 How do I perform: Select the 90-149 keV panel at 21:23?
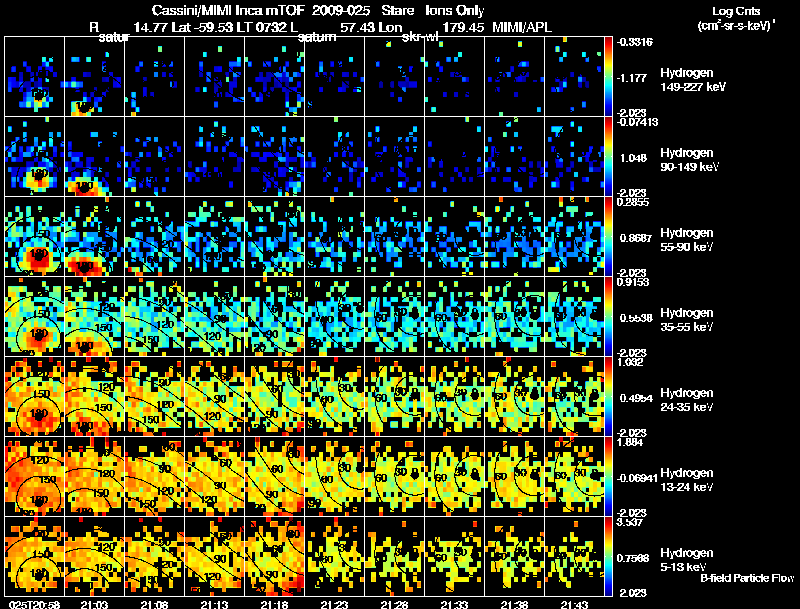334,157
